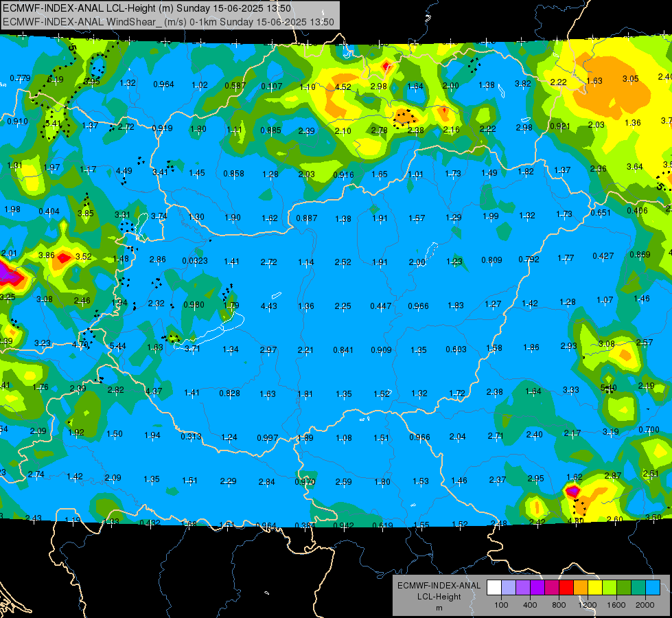672x618 pixels.
Task: Click the wind shear value 3.86
Action: (x=46, y=255)
